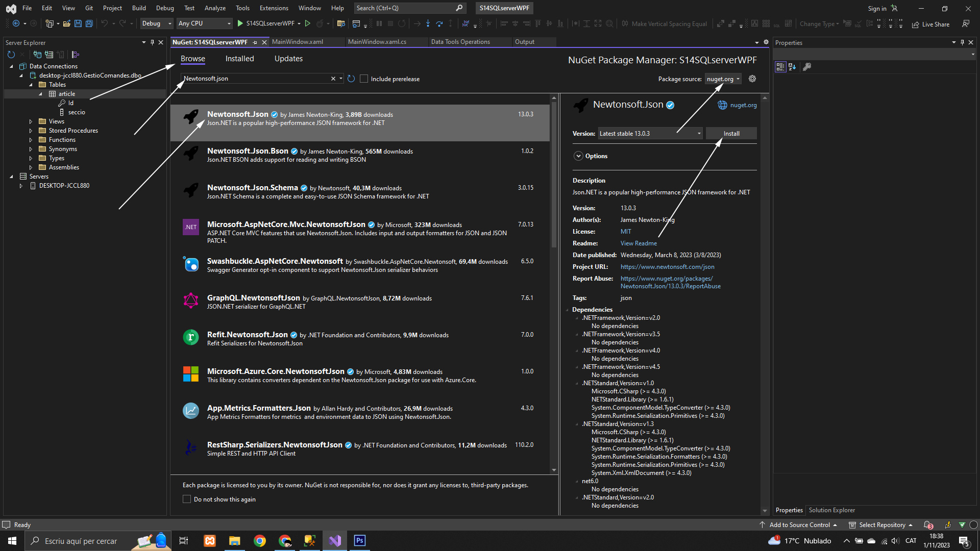Expand the Options section
This screenshot has height=551, width=980.
(578, 156)
